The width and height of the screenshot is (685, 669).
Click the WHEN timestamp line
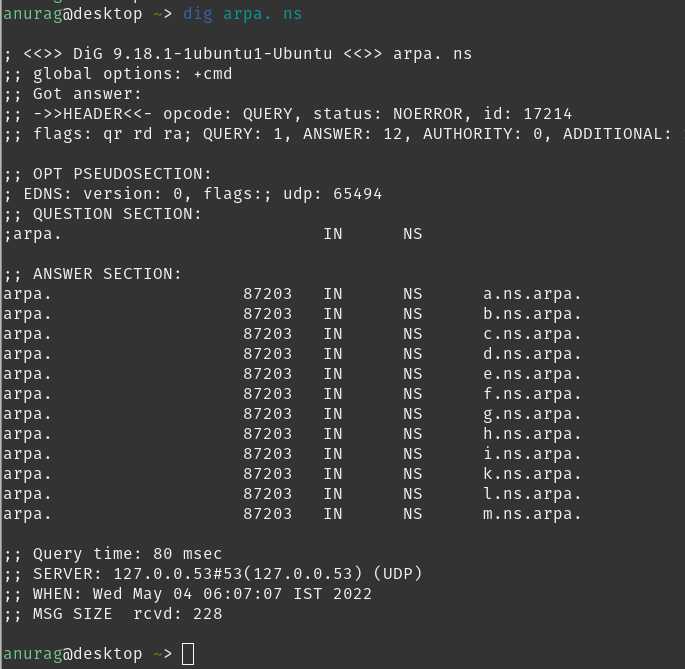188,594
